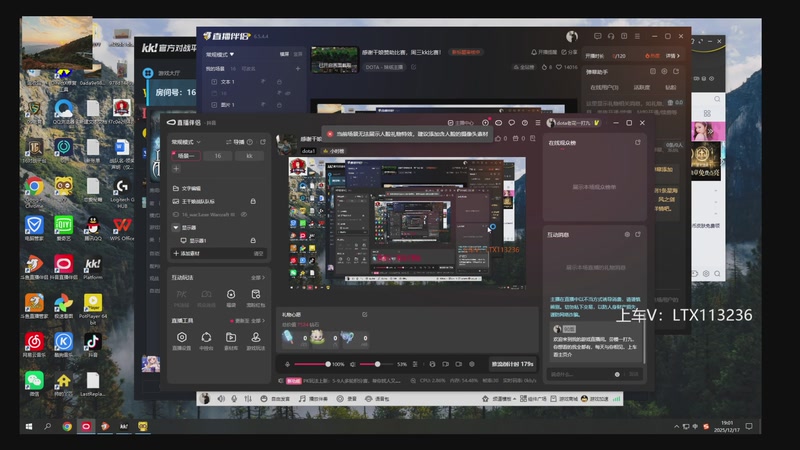Viewport: 800px width, 450px height.
Task: Click the edit pencil beside the DOTA category tag
Action: [413, 67]
